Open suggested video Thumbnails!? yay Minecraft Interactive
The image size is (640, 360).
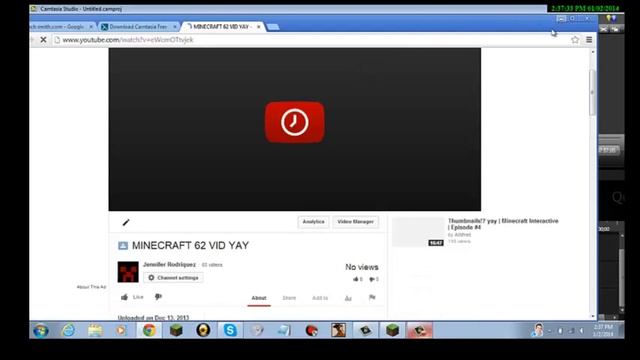(x=503, y=224)
